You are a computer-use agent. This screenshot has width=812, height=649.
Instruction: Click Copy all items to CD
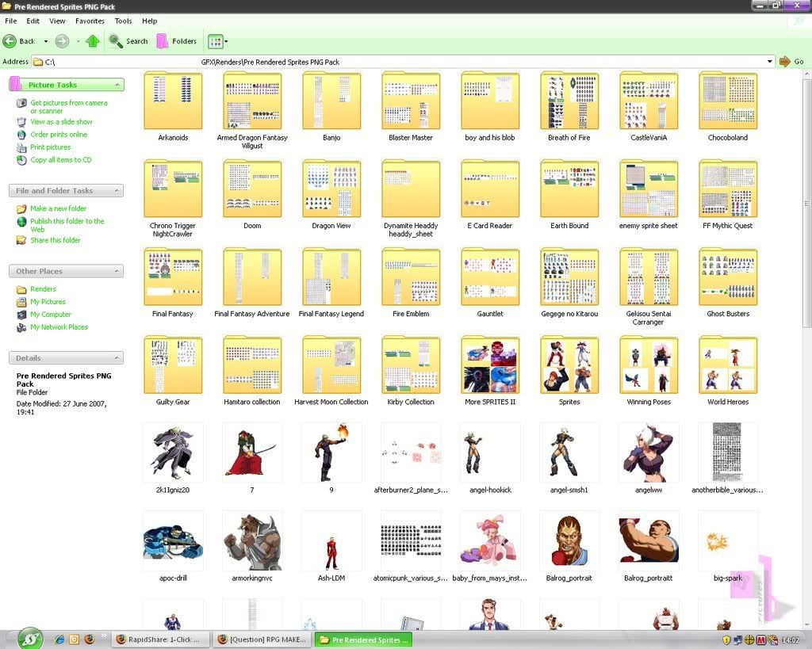click(x=60, y=159)
